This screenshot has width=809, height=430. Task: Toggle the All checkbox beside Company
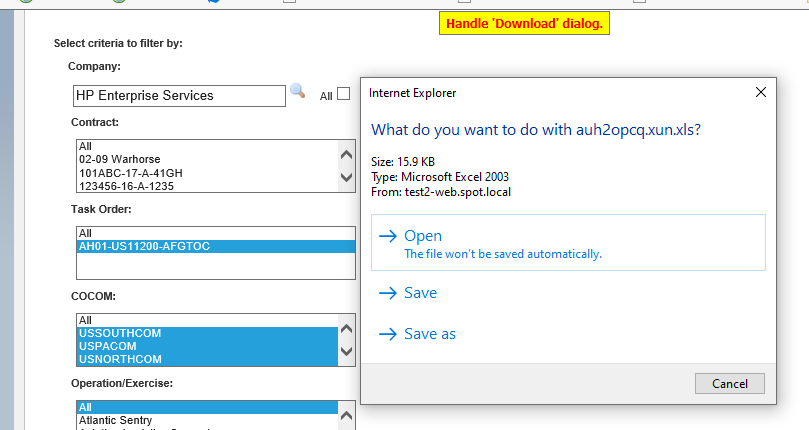coord(343,94)
